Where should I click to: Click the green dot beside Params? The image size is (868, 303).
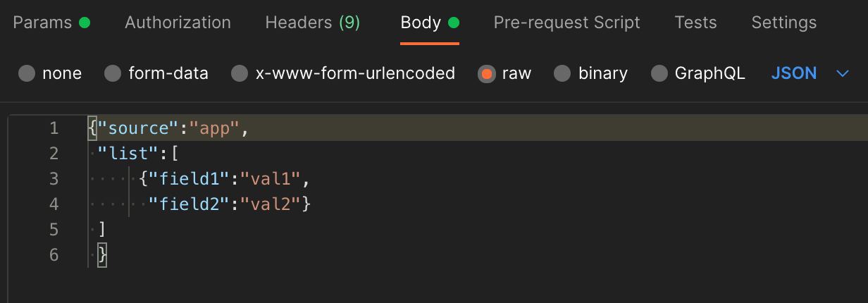click(x=85, y=23)
